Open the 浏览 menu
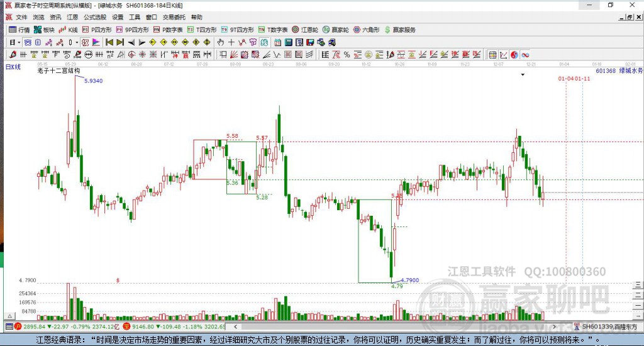Screen dimensions: 644x346 (x=38, y=17)
